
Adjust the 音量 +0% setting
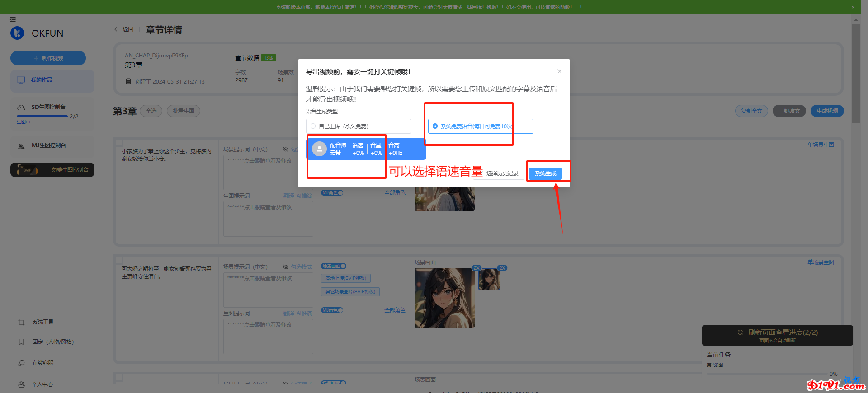click(376, 149)
